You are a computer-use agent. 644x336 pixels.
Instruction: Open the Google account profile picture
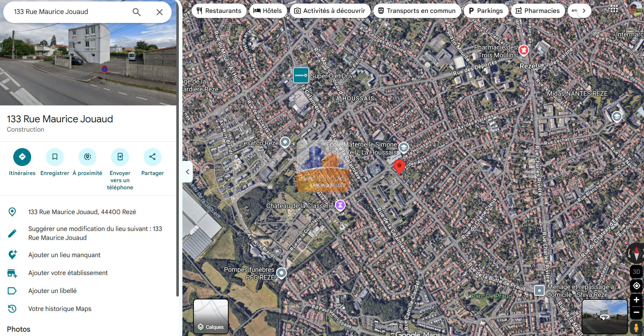point(636,9)
